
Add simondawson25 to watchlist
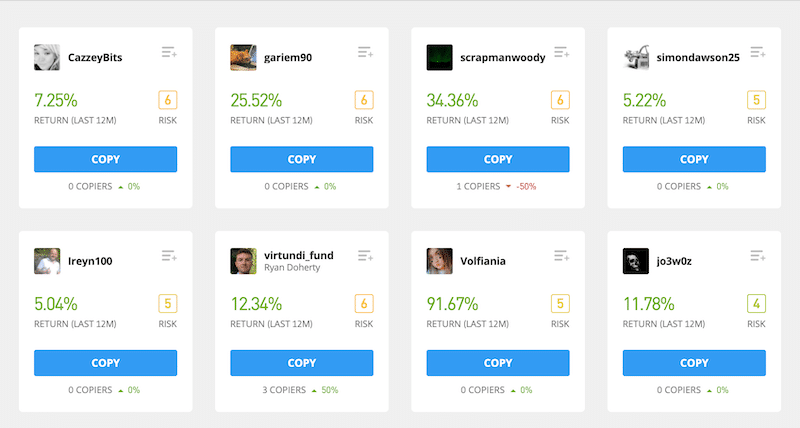coord(758,52)
